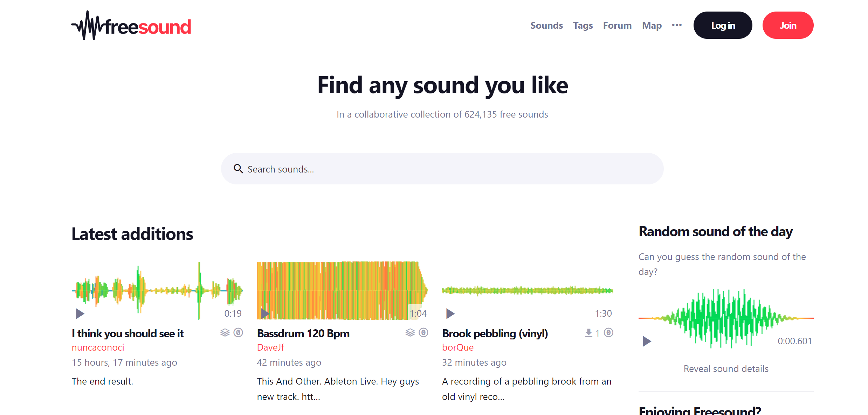The width and height of the screenshot is (868, 415).
Task: Play the Brook pebbling (vinyl) sound
Action: click(450, 314)
